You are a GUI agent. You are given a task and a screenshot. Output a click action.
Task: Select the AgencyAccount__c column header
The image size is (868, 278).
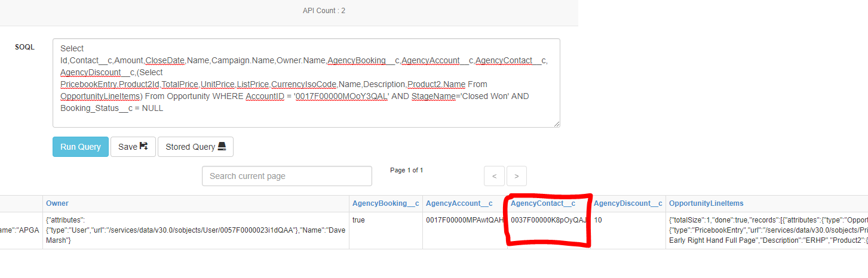(x=459, y=203)
